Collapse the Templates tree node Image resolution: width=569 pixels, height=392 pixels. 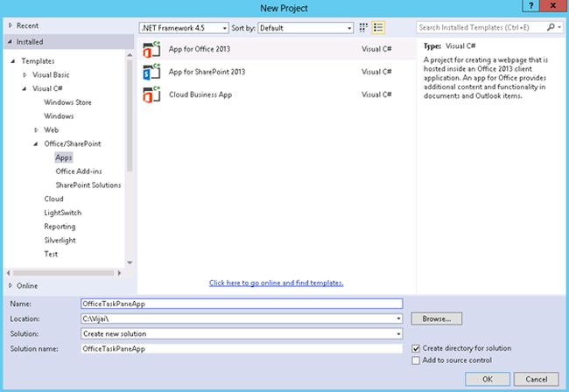(13, 61)
